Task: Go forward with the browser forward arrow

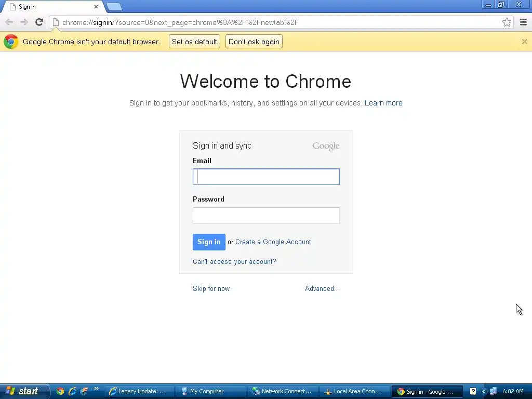Action: [24, 22]
